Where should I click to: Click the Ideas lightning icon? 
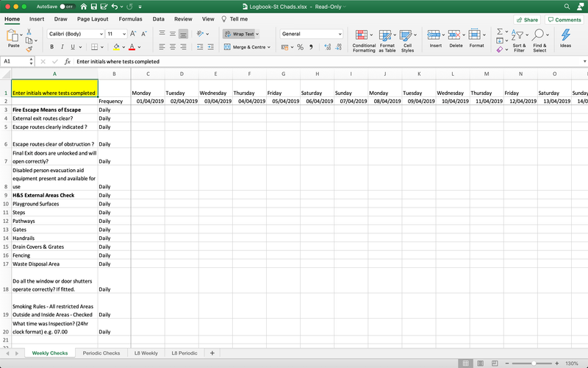pos(565,35)
